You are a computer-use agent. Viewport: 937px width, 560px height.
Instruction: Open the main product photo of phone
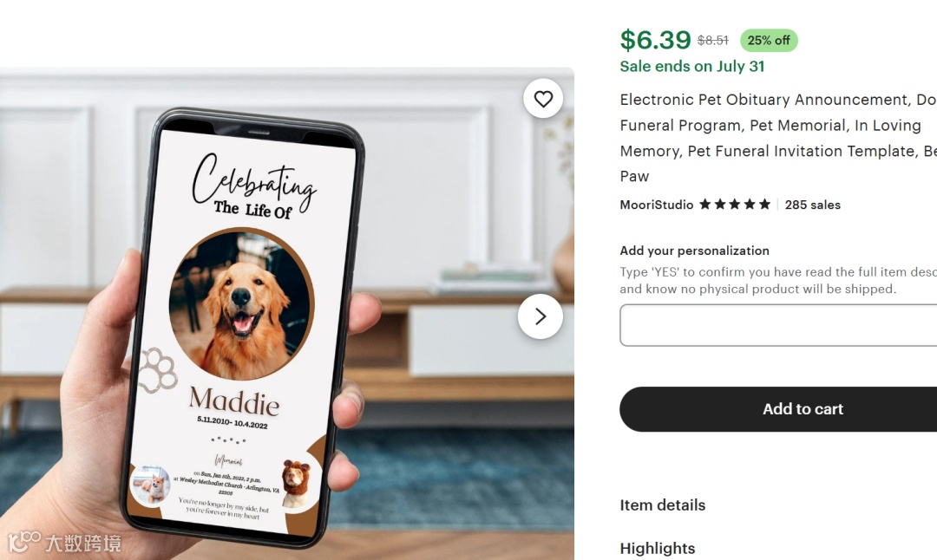click(x=287, y=314)
